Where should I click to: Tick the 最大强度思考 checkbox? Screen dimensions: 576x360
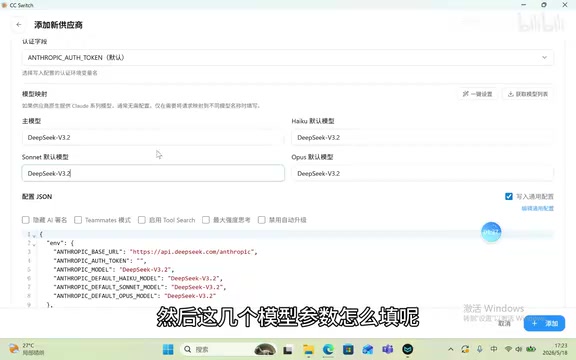click(206, 220)
